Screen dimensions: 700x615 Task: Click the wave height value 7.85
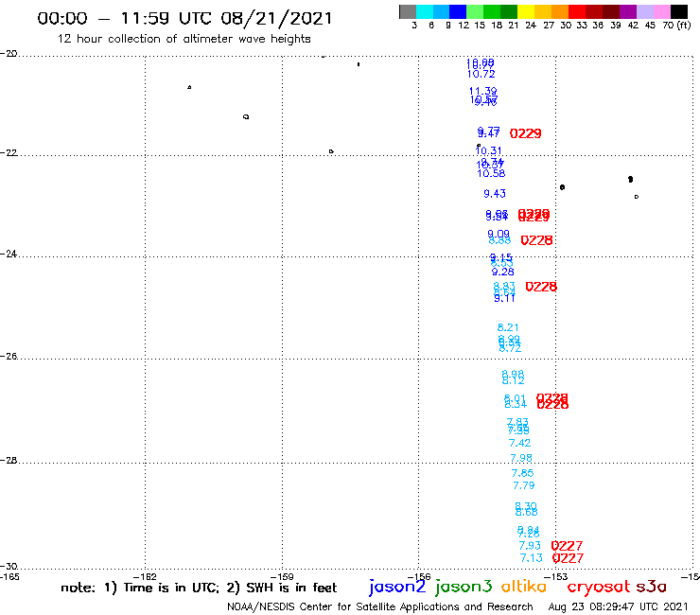point(522,473)
